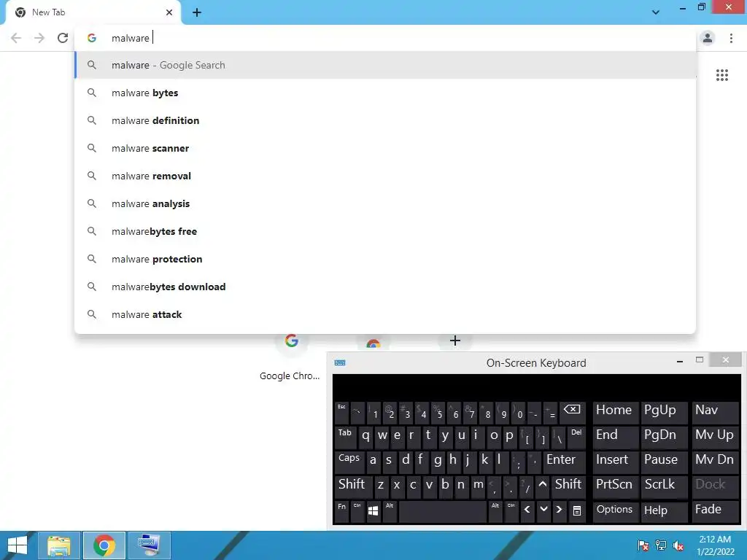Tap the Mv Up key on keyboard
747x560 pixels.
point(715,437)
